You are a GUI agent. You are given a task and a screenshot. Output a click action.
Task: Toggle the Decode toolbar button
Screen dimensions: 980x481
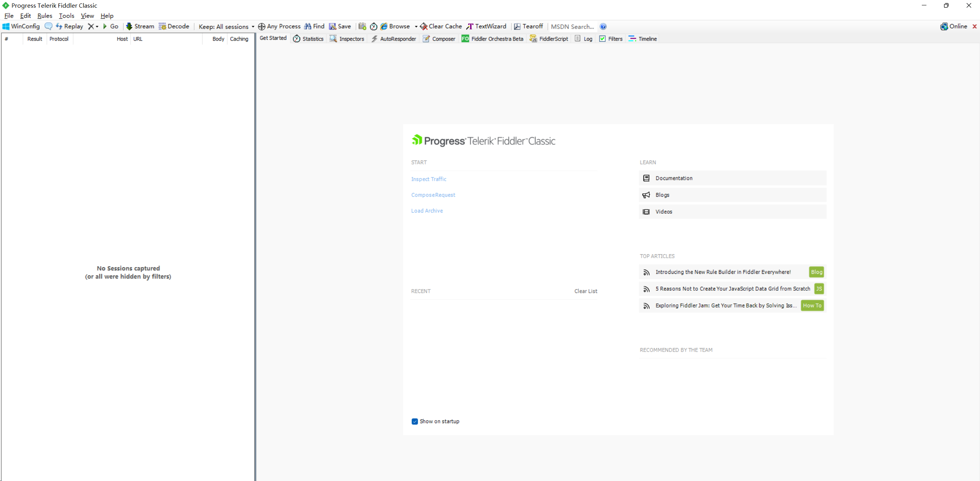(x=174, y=26)
